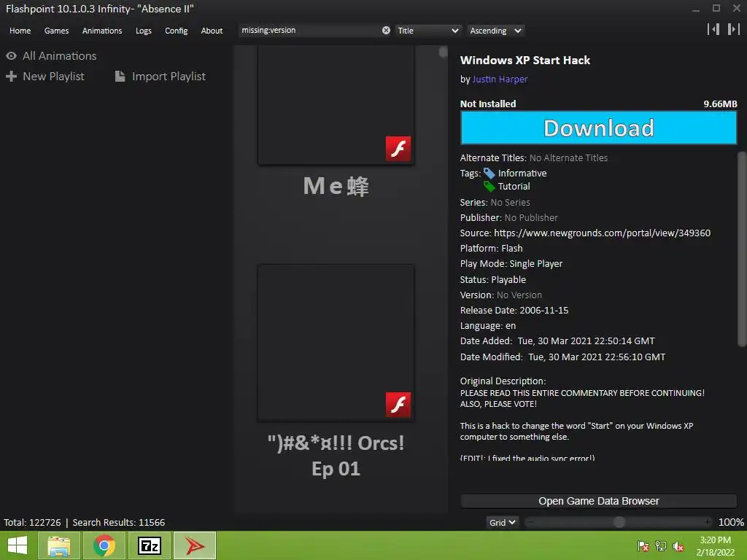This screenshot has height=560, width=747.
Task: Click the Status: Playable field
Action: click(x=492, y=279)
